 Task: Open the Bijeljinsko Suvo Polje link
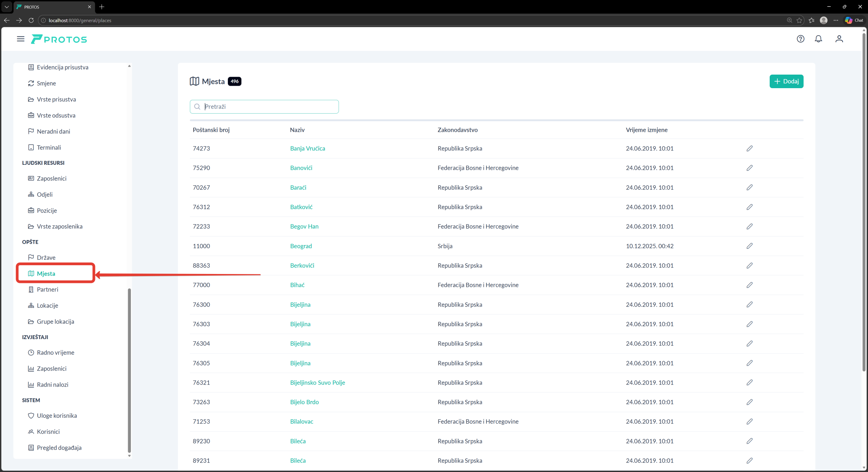(x=317, y=382)
